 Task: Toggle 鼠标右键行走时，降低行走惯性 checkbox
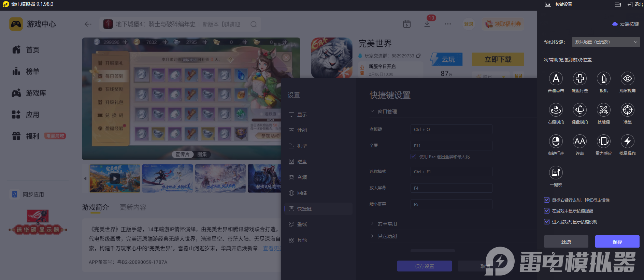(x=547, y=200)
